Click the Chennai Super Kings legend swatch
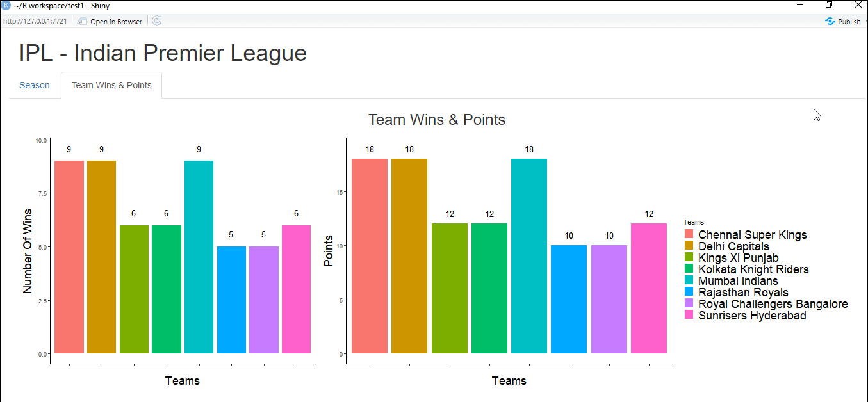This screenshot has height=402, width=868. (689, 235)
